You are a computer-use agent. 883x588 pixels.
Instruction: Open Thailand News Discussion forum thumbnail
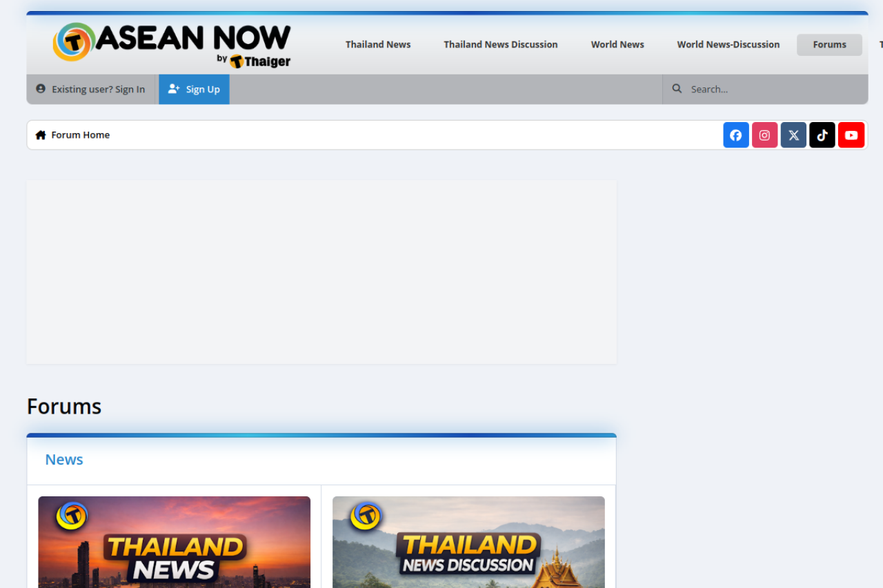click(x=468, y=542)
